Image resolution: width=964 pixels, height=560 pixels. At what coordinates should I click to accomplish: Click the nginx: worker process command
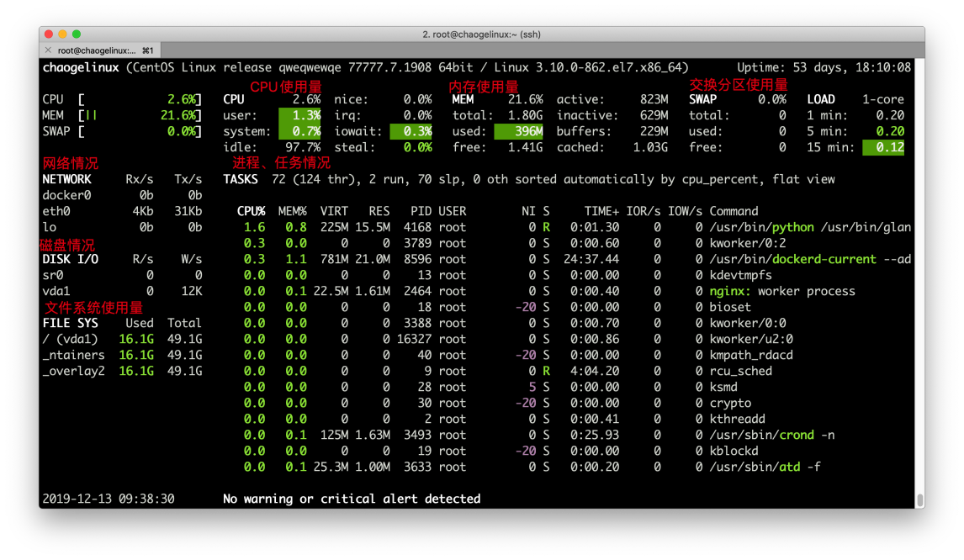pyautogui.click(x=782, y=292)
